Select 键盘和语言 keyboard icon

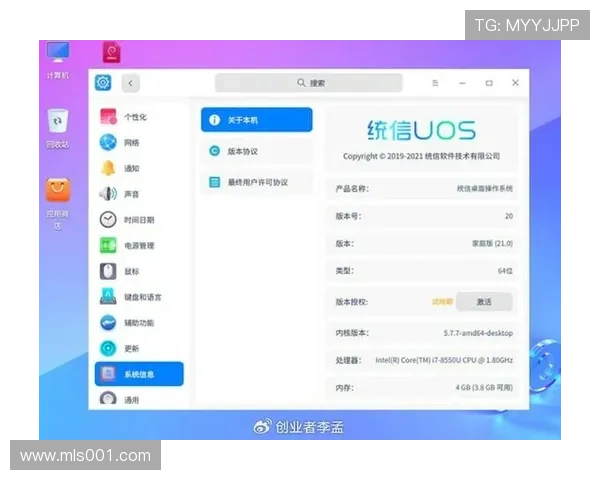pyautogui.click(x=108, y=297)
